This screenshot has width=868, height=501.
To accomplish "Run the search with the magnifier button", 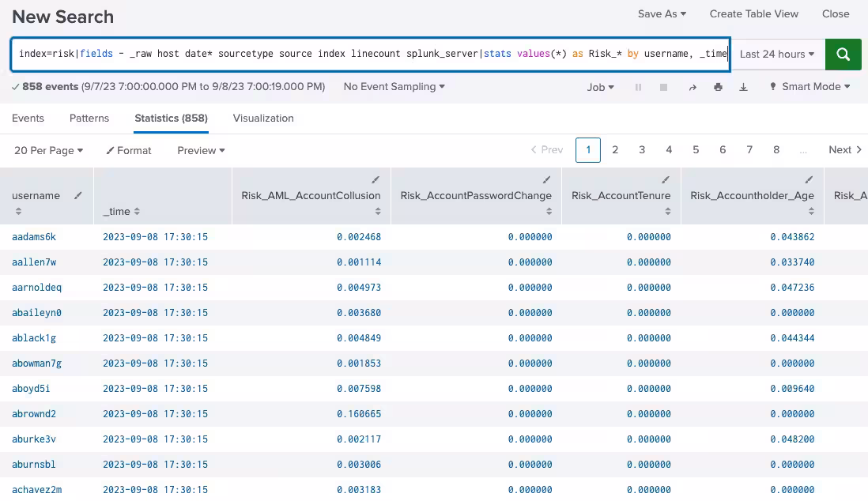I will click(x=843, y=55).
